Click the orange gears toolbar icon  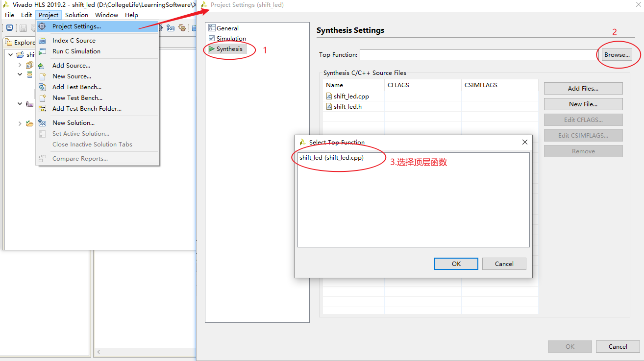[182, 28]
